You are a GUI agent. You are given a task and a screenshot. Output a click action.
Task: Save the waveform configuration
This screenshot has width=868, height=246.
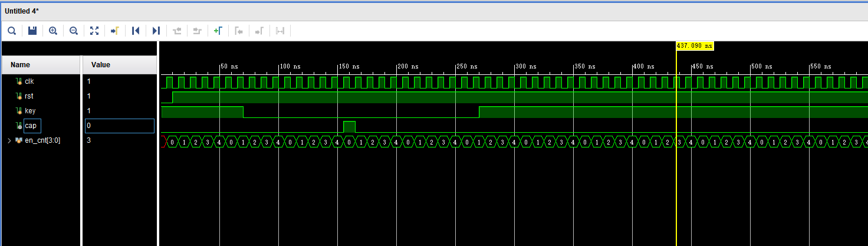click(x=32, y=31)
